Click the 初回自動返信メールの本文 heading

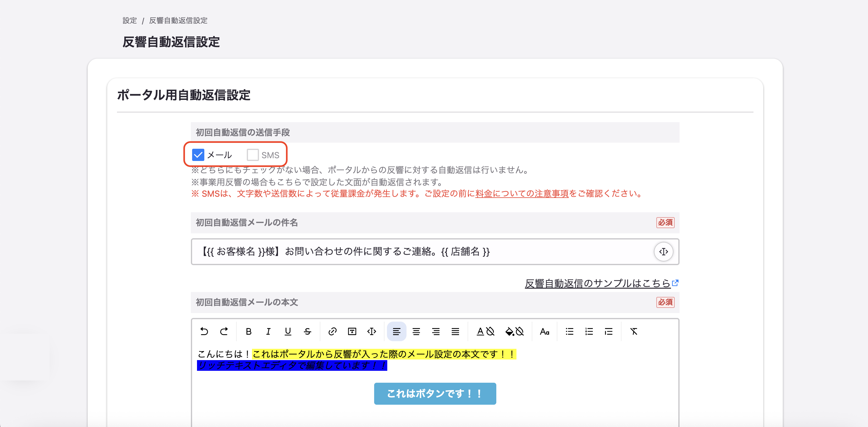tap(247, 302)
